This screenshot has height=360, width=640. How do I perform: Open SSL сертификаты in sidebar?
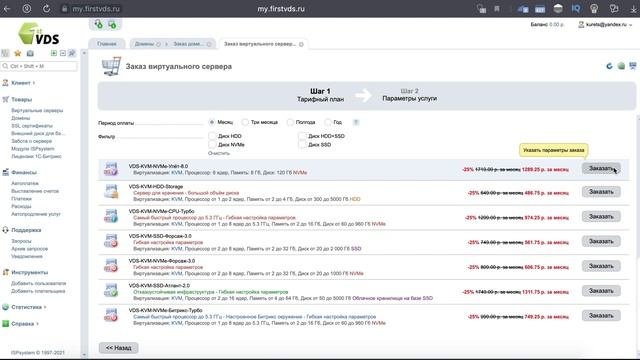32,126
